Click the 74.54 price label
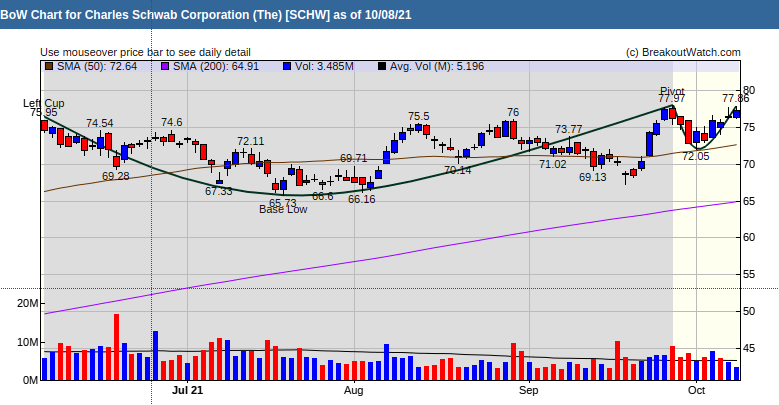This screenshot has height=405, width=779. 100,123
